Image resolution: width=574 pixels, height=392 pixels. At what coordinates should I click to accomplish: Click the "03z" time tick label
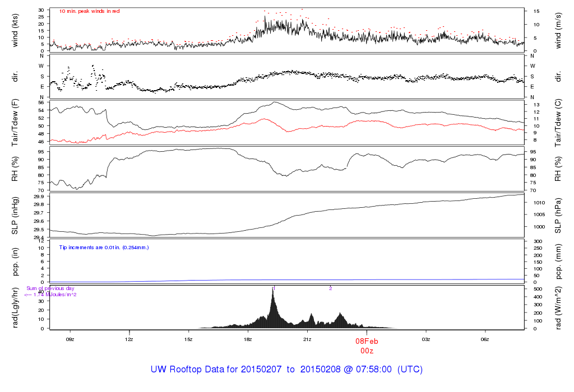[426, 339]
